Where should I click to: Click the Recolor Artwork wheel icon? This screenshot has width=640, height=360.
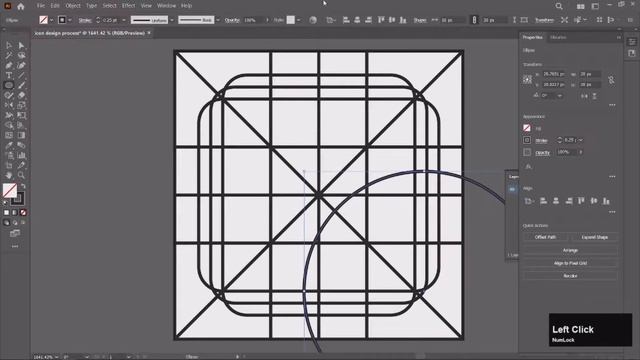(313, 20)
